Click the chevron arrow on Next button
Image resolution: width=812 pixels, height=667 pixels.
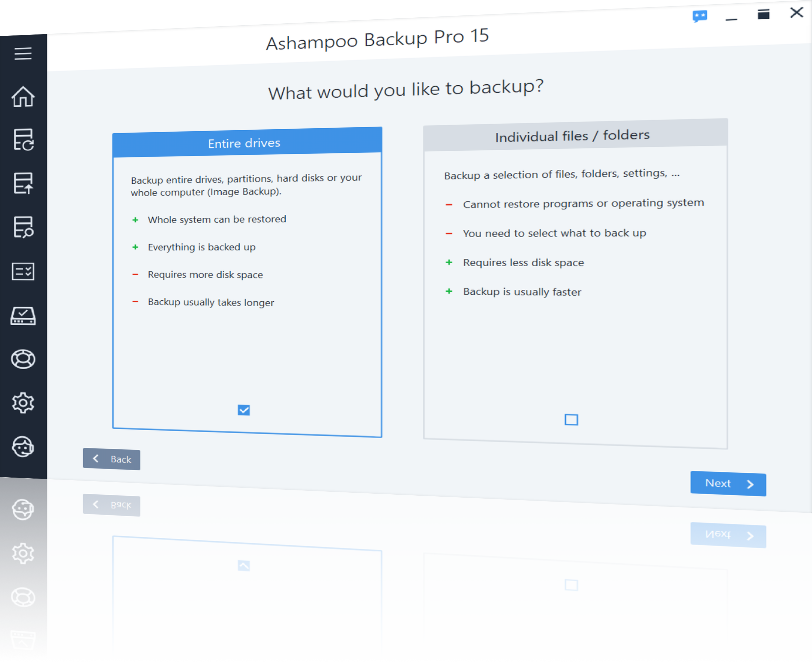click(750, 484)
